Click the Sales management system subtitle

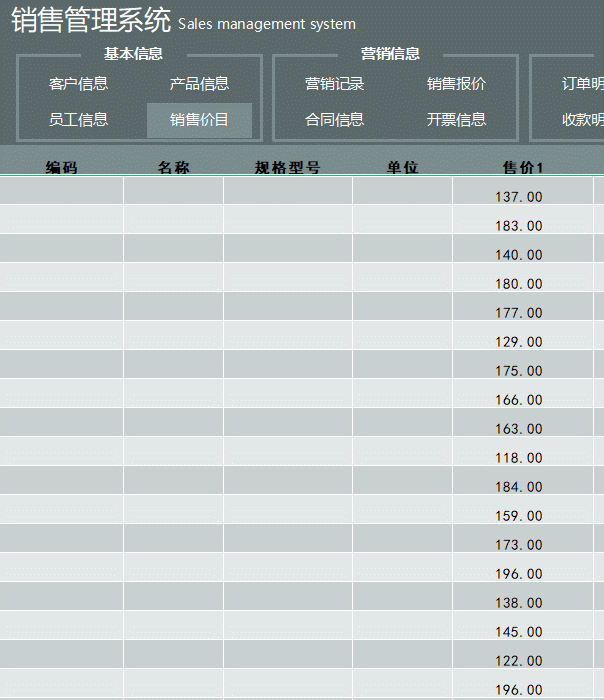267,24
